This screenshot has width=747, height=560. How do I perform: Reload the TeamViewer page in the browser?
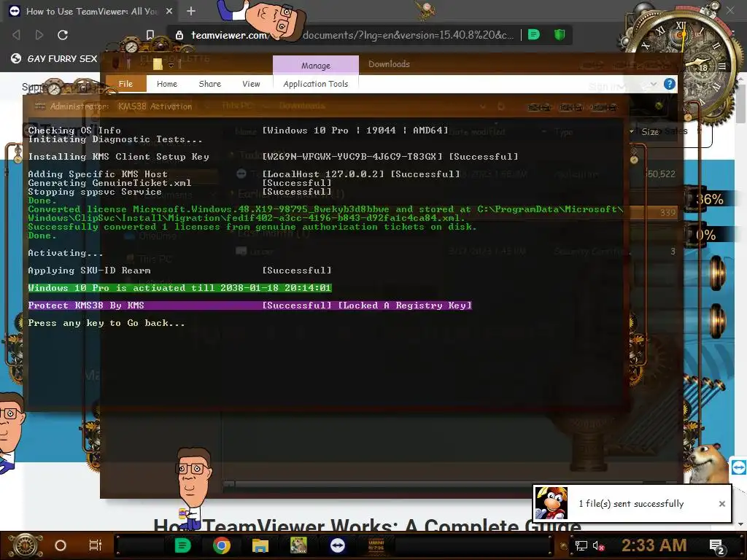[63, 35]
